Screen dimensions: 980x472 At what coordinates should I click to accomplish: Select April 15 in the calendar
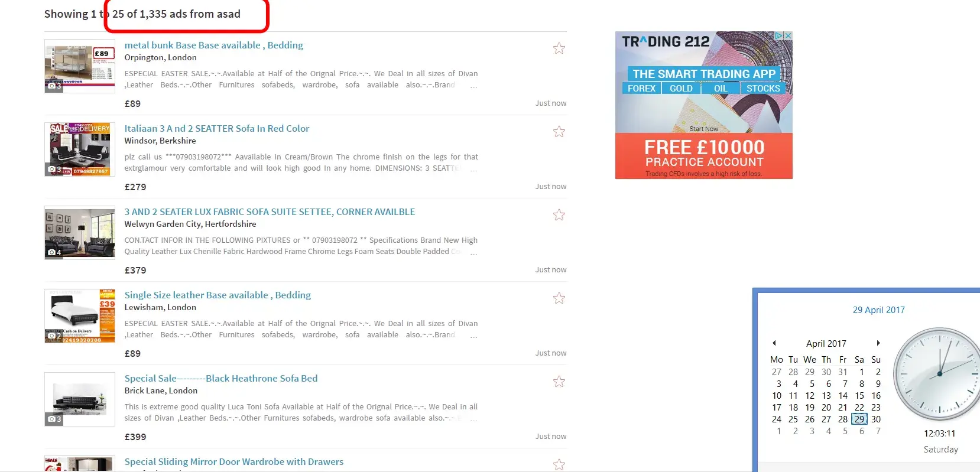[x=859, y=396]
